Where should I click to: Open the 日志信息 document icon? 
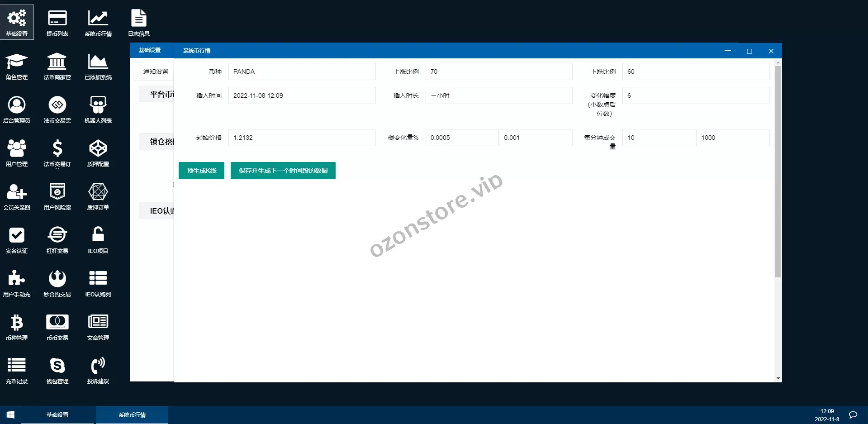138,22
